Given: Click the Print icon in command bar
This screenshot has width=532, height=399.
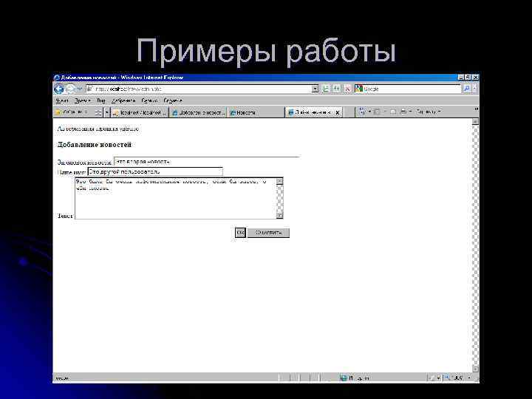Looking at the screenshot, I should [x=403, y=112].
